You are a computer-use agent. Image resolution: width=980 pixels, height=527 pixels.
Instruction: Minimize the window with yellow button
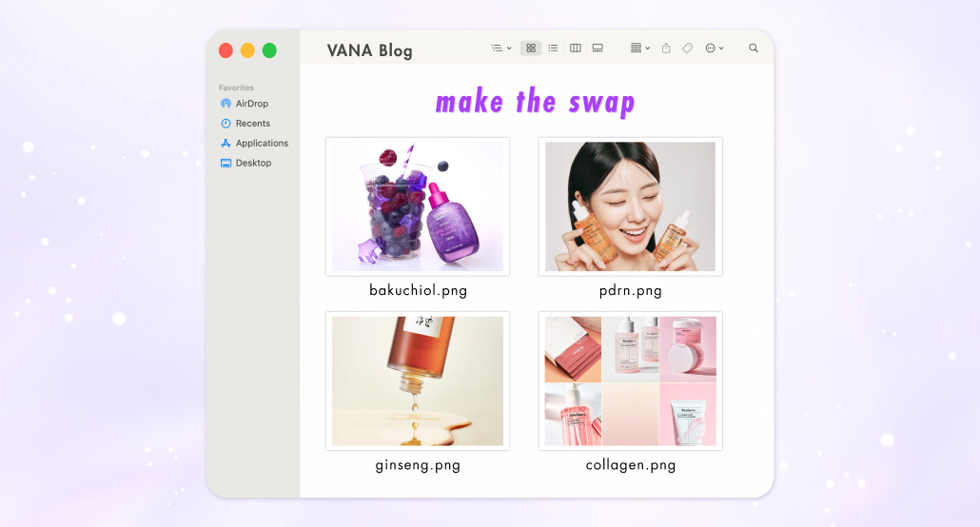tap(247, 50)
